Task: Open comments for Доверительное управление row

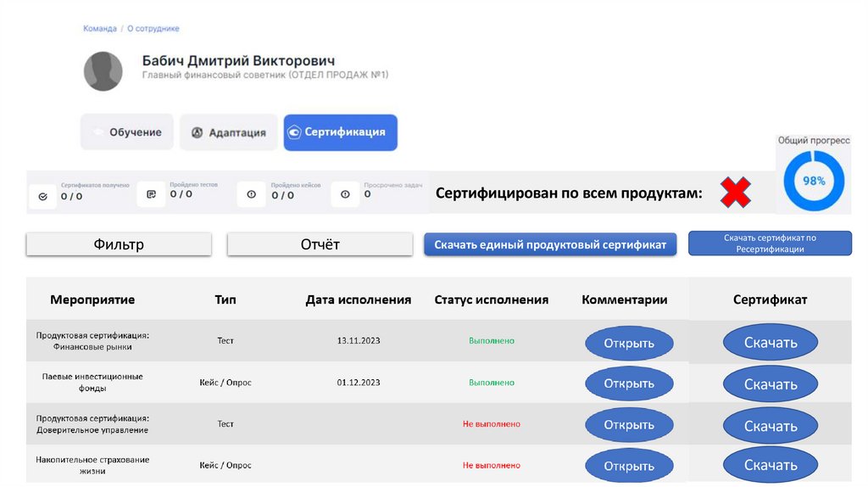Action: click(629, 425)
